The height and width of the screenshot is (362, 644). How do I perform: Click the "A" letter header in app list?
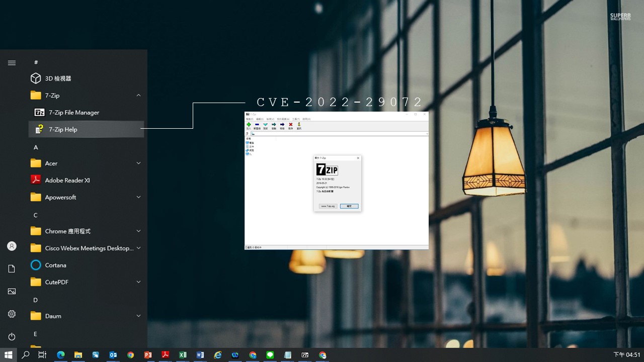click(x=36, y=147)
